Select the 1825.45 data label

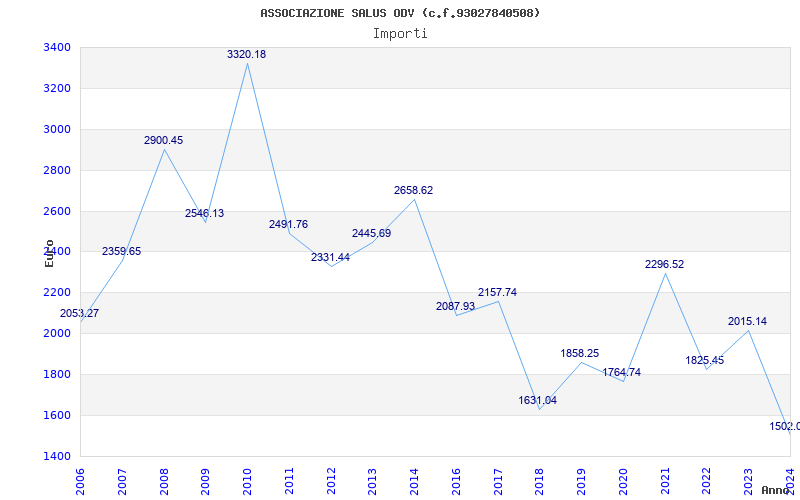click(705, 360)
